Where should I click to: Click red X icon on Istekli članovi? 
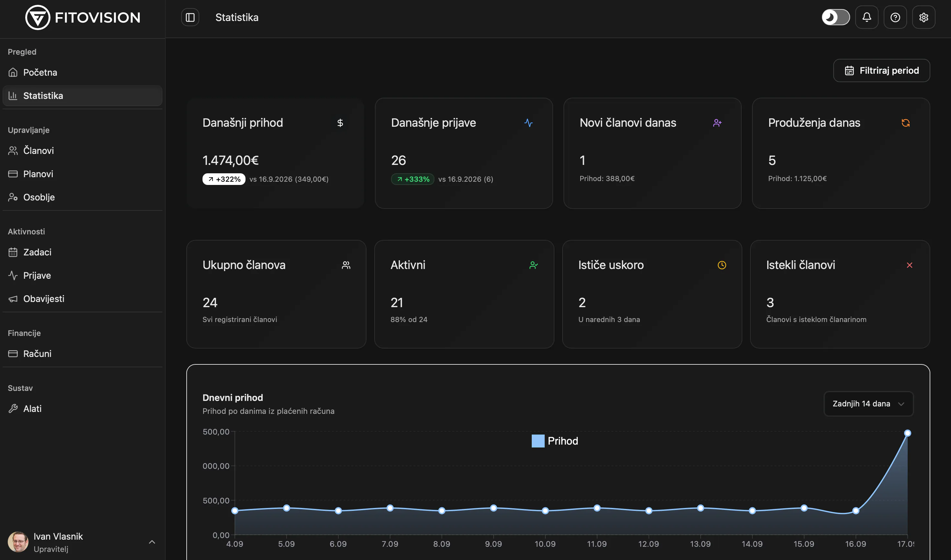coord(910,265)
